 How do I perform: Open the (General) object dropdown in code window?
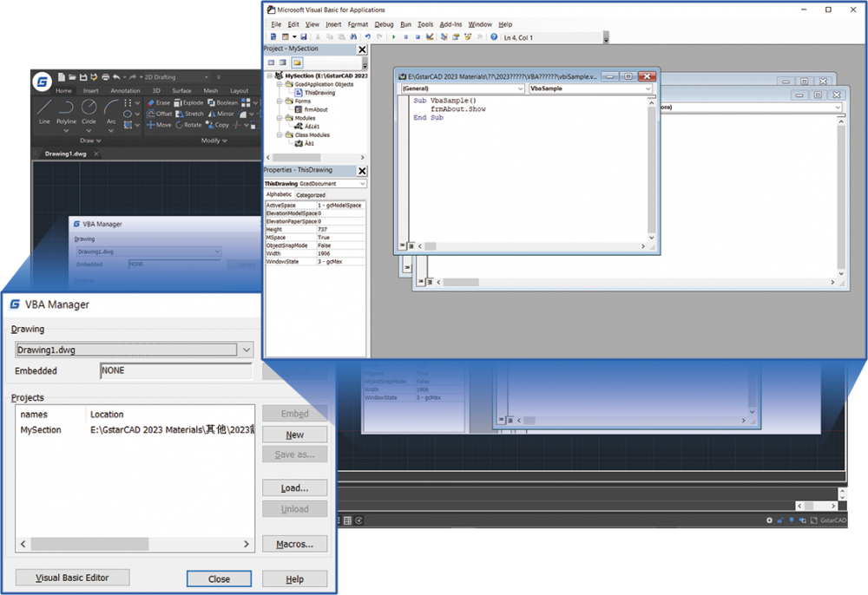pyautogui.click(x=520, y=88)
